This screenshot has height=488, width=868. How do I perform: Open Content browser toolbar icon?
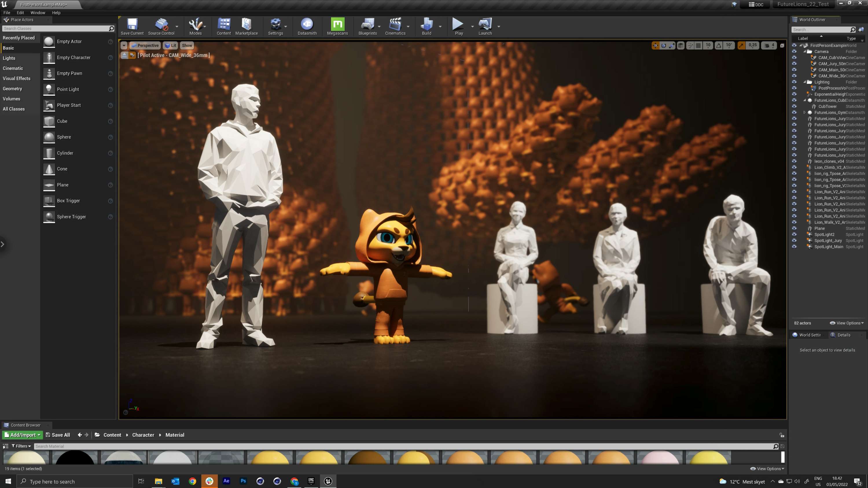coord(224,26)
